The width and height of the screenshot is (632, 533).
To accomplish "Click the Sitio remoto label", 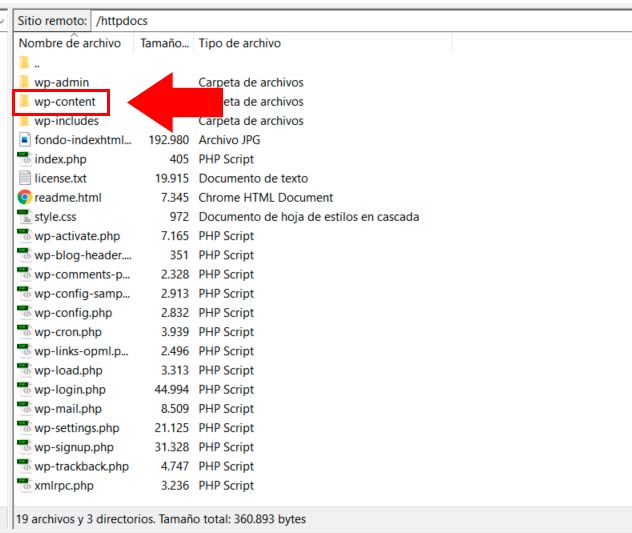I will click(52, 21).
